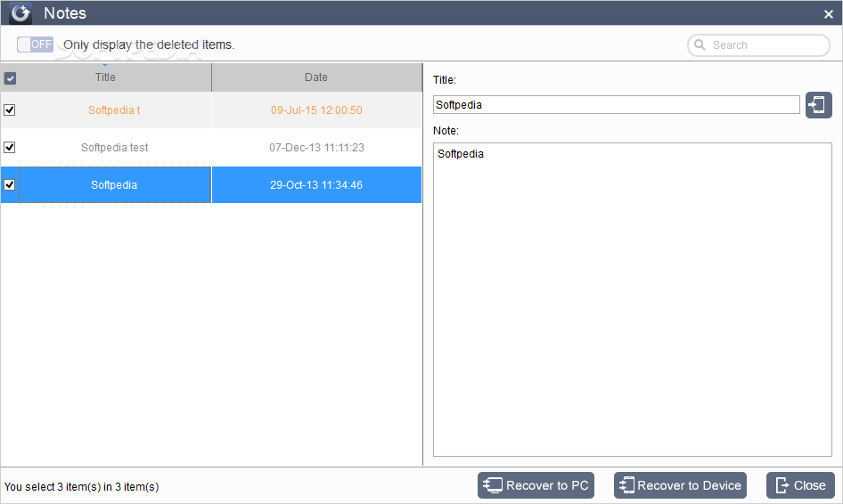This screenshot has height=504, width=843.
Task: Uncheck the 'Softpedia t' note checkbox
Action: click(x=9, y=110)
